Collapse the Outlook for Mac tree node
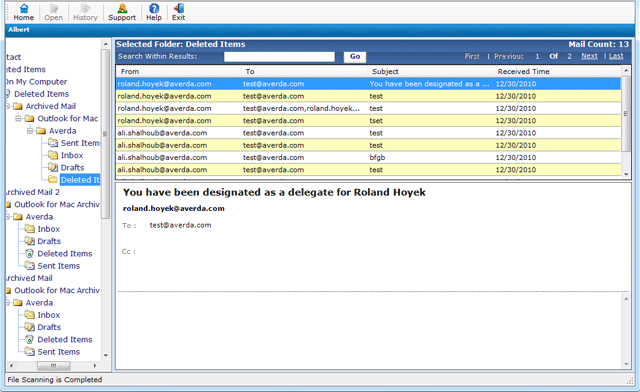 tap(18, 118)
